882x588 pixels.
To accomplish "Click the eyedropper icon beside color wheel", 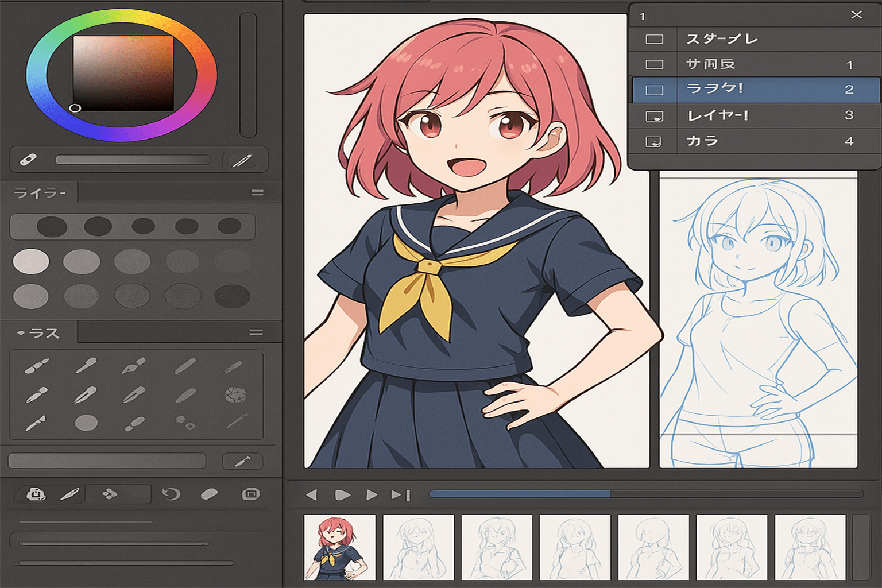I will [x=242, y=160].
